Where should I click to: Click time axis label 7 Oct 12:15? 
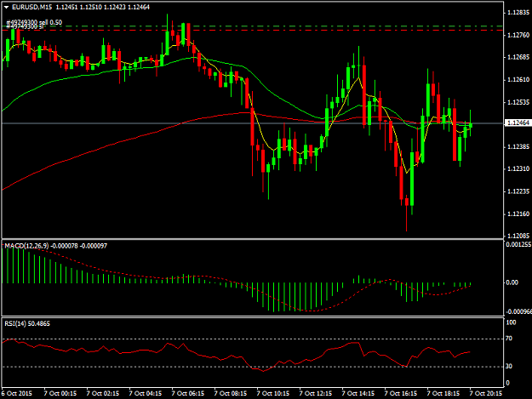(x=316, y=394)
